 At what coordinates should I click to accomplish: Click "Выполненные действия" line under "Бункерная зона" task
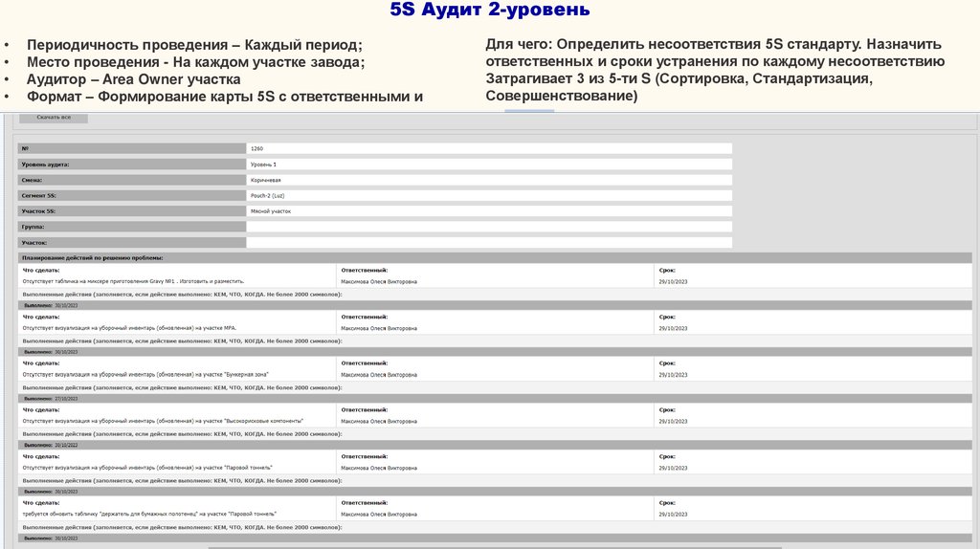182,387
